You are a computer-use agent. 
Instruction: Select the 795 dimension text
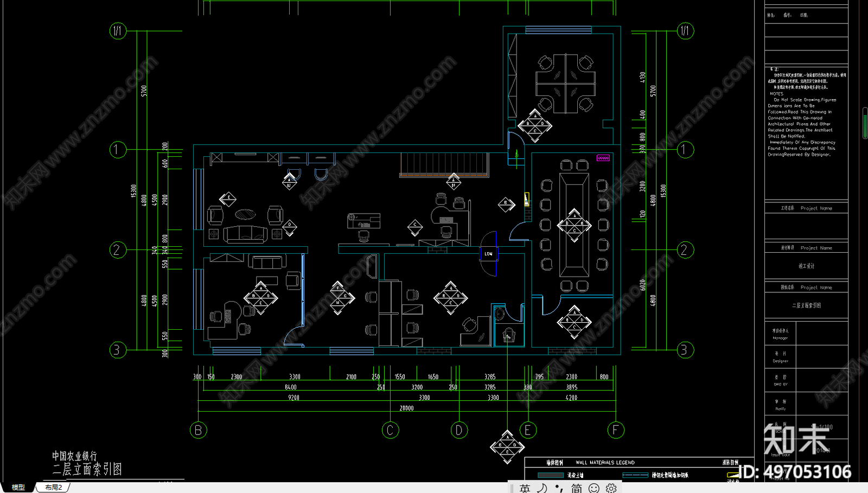point(539,376)
